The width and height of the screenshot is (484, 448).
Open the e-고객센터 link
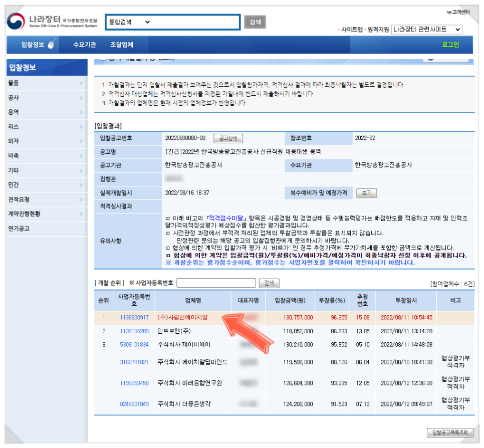[458, 12]
